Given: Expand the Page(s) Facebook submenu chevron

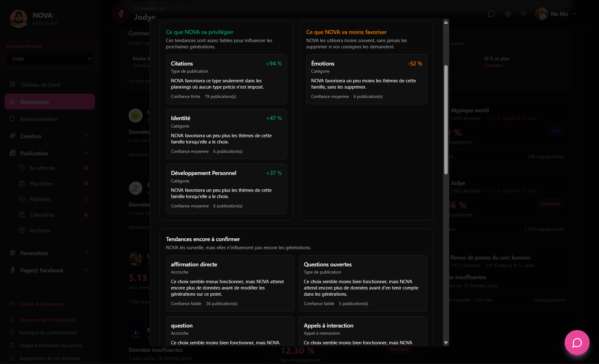Looking at the screenshot, I should (x=87, y=270).
